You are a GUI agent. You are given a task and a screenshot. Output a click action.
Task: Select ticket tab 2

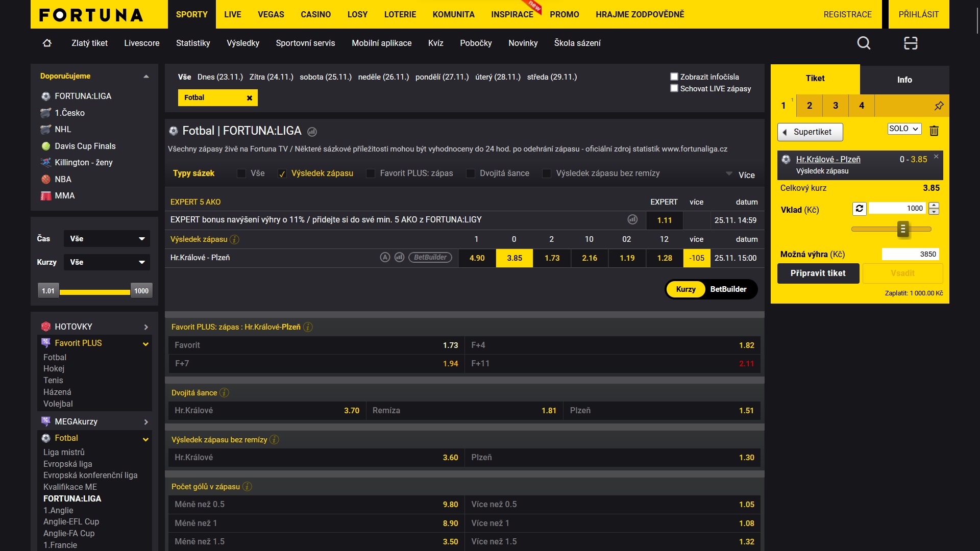coord(810,106)
